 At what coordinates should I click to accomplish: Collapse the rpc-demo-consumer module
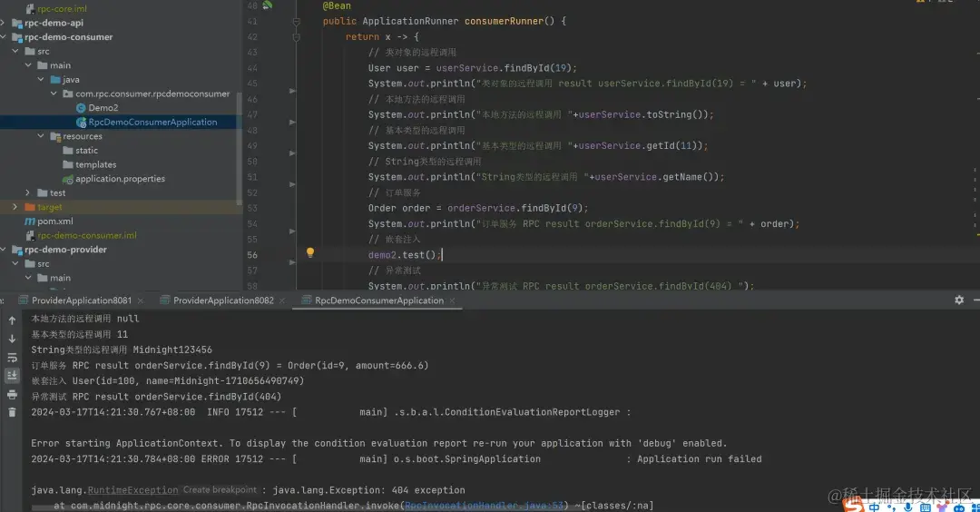[x=3, y=37]
